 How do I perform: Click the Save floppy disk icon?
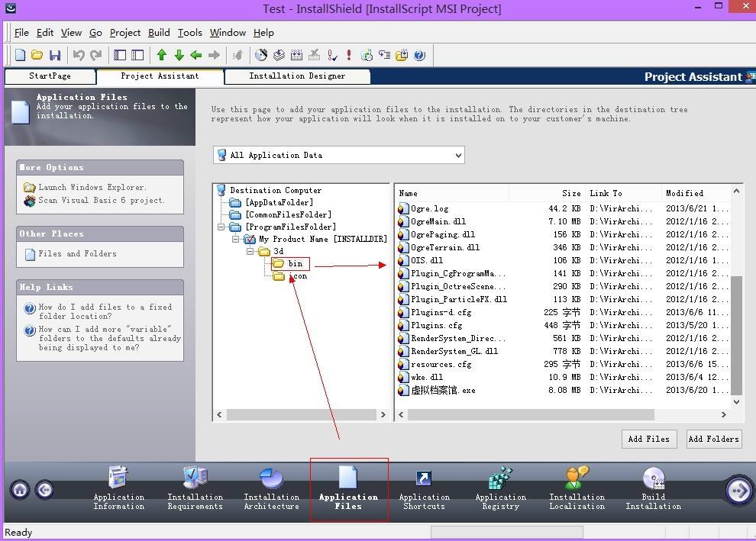click(55, 55)
